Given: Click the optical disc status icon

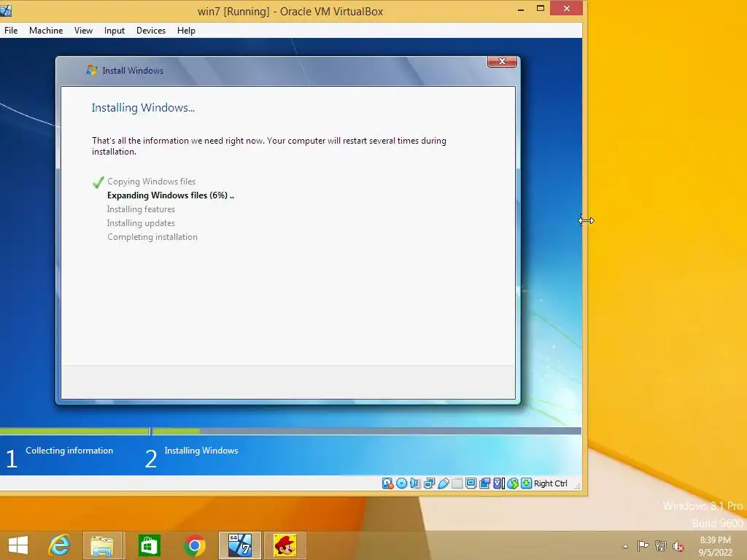Looking at the screenshot, I should [402, 483].
